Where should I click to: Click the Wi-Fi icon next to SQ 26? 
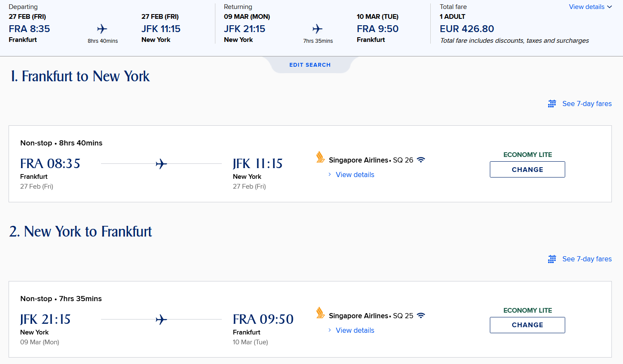421,160
